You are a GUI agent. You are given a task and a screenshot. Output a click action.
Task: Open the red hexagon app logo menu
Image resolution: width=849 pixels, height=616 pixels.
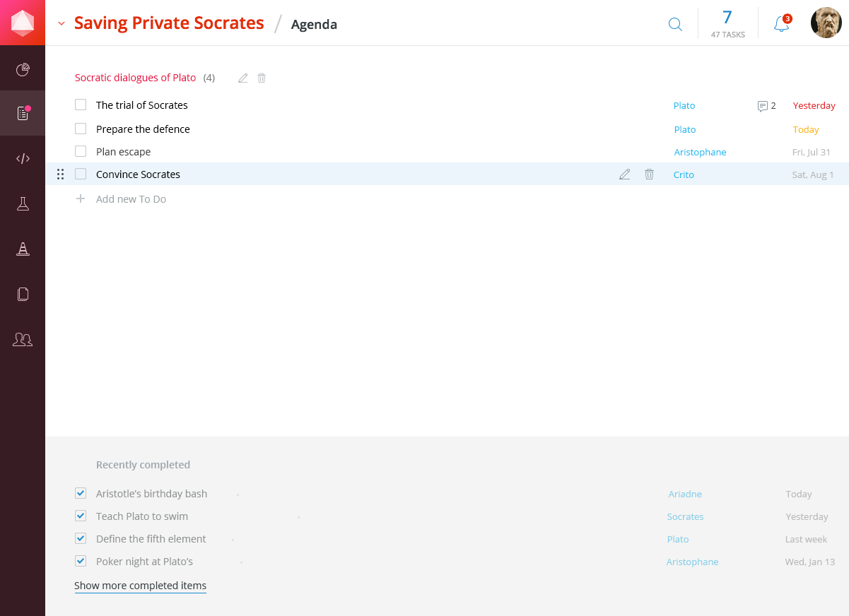(23, 22)
